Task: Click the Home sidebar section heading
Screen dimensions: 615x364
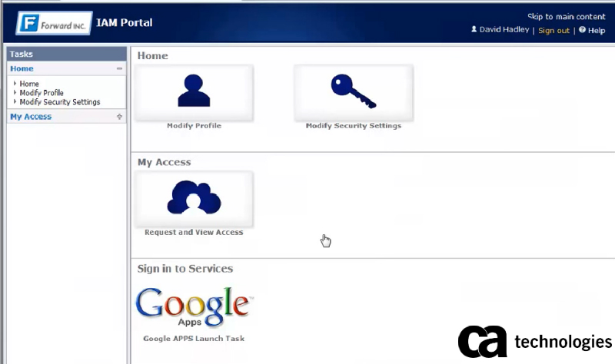Action: coord(22,69)
